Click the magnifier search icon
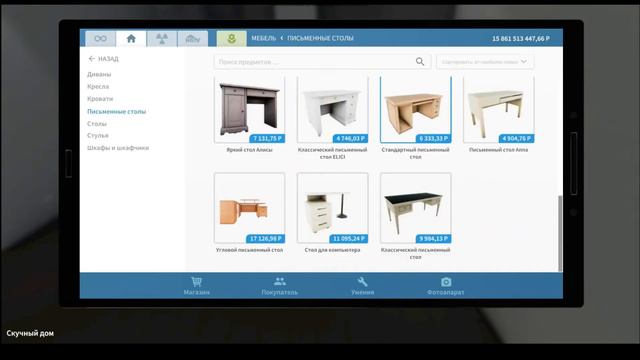 (420, 62)
